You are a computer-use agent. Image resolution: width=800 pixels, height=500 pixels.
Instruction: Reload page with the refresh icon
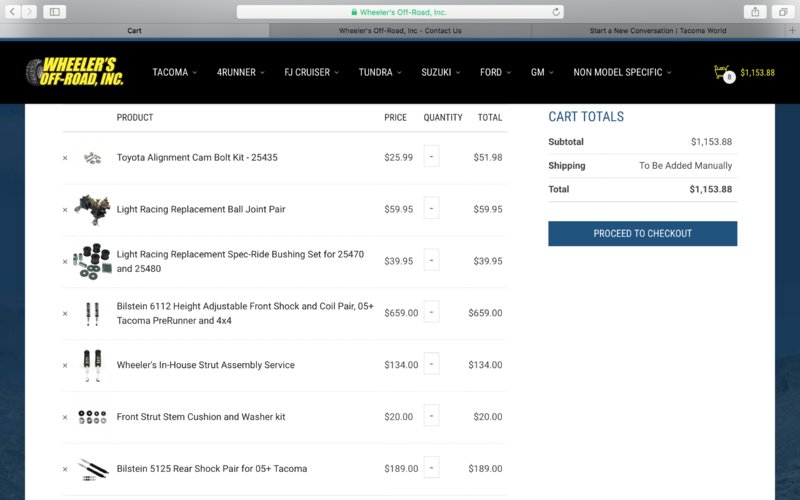click(x=556, y=12)
